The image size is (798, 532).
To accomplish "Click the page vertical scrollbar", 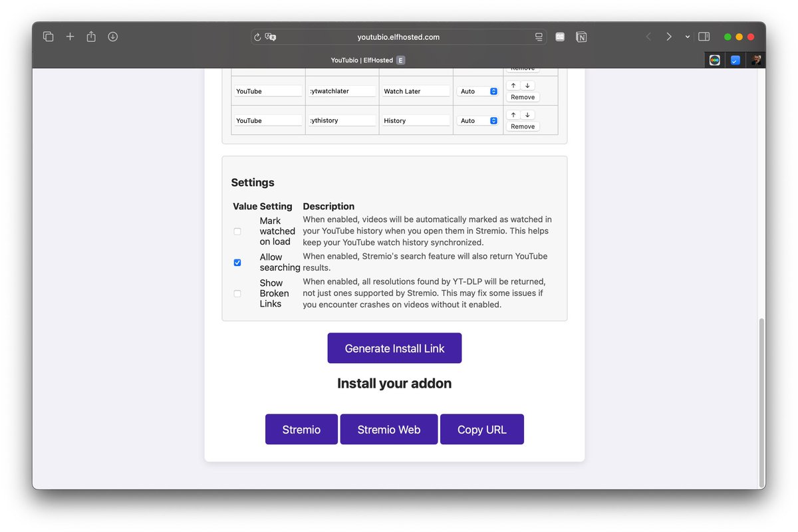I will [762, 403].
